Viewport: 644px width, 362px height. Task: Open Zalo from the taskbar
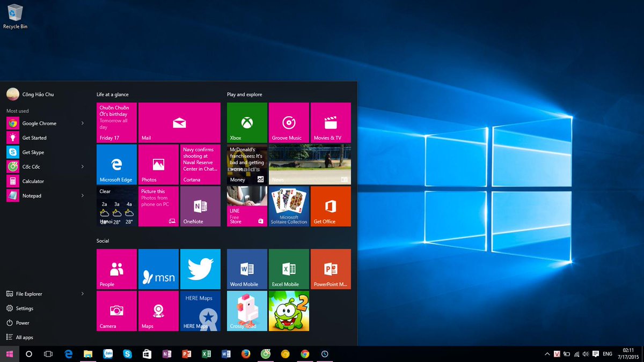(x=108, y=354)
